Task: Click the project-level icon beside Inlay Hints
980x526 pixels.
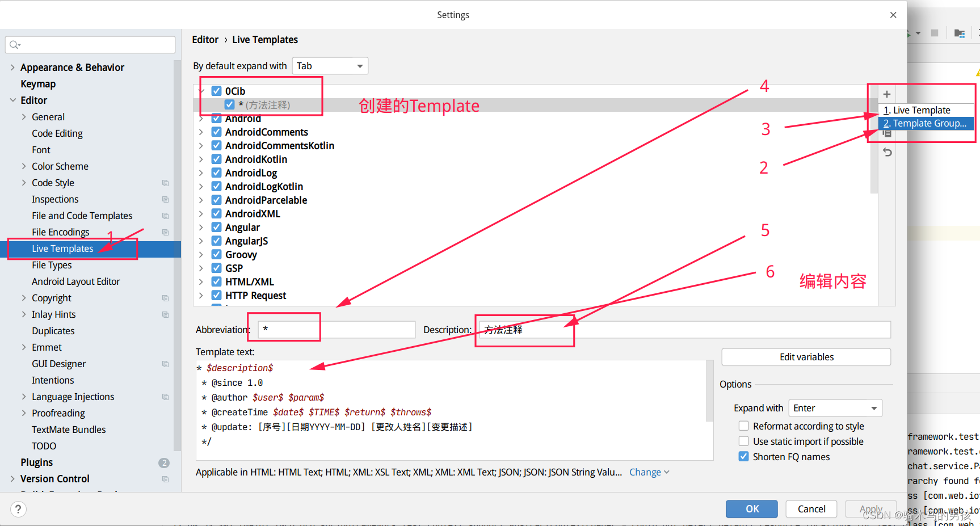Action: pyautogui.click(x=165, y=314)
